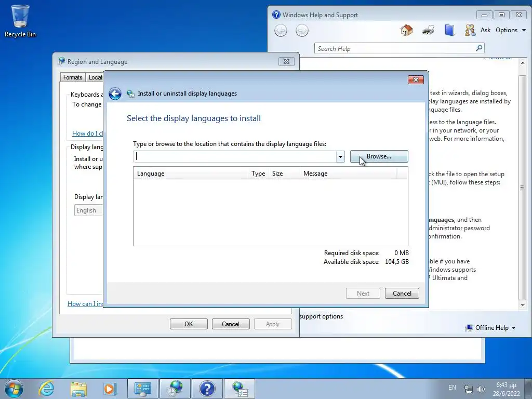This screenshot has height=399, width=532.
Task: Open the 'How can I install' help link
Action: [x=85, y=303]
